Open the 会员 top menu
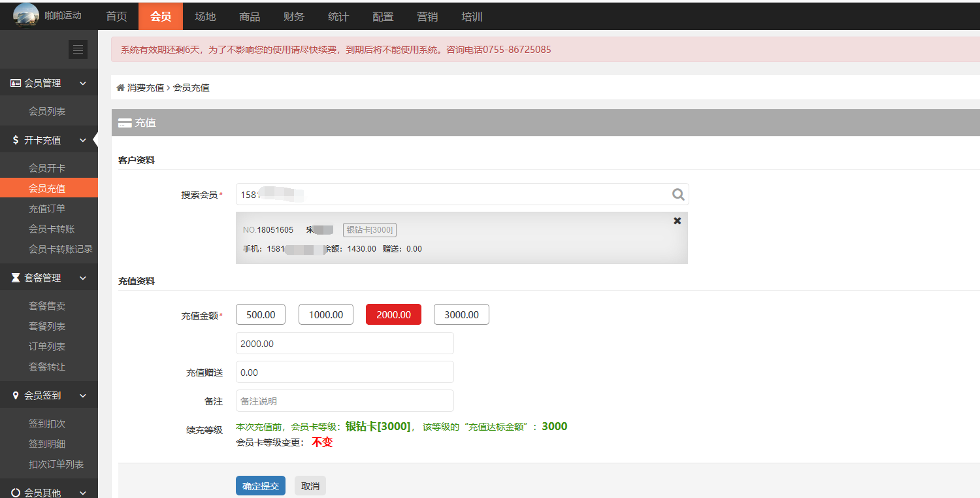Viewport: 980px width, 498px height. coord(161,16)
